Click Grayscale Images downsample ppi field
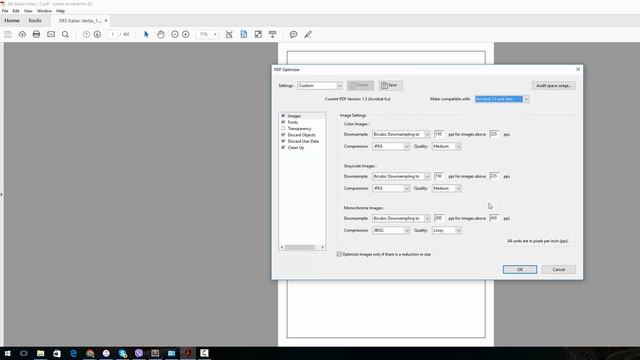This screenshot has height=360, width=640. click(x=439, y=176)
